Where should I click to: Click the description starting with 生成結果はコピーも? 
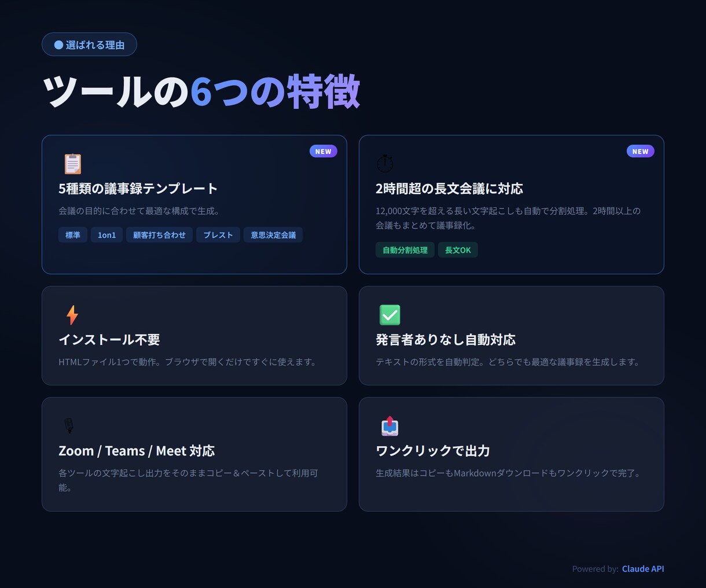point(509,473)
